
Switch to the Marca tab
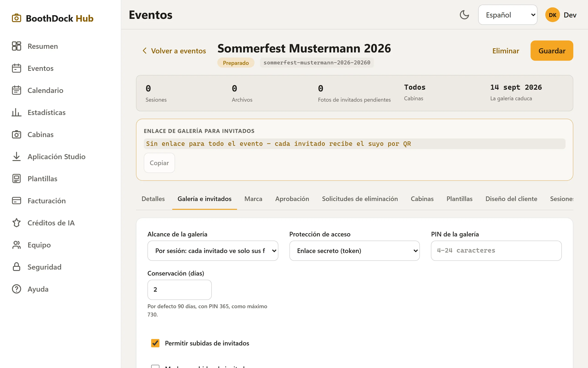click(x=253, y=199)
